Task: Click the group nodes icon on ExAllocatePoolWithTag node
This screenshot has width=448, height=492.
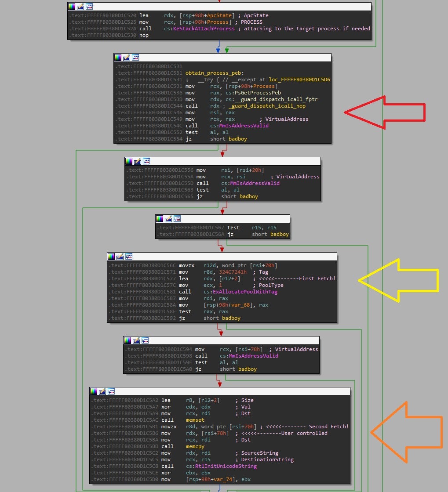Action: [x=129, y=256]
